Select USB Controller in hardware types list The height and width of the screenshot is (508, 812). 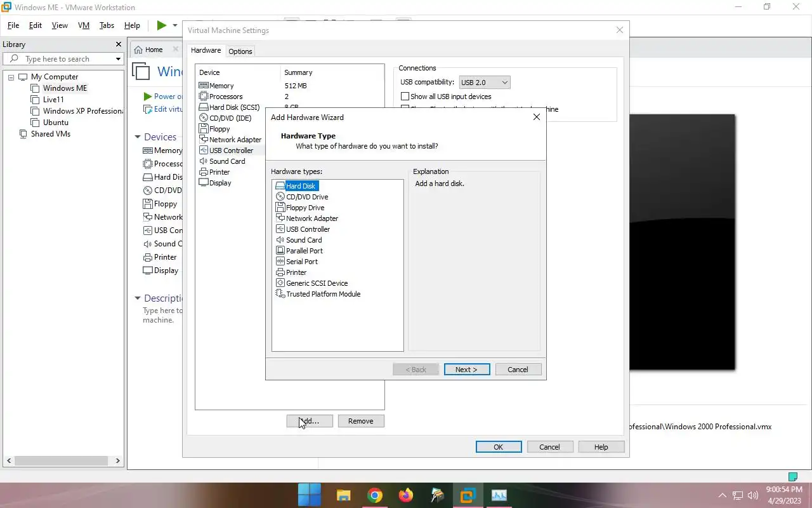click(x=303, y=229)
